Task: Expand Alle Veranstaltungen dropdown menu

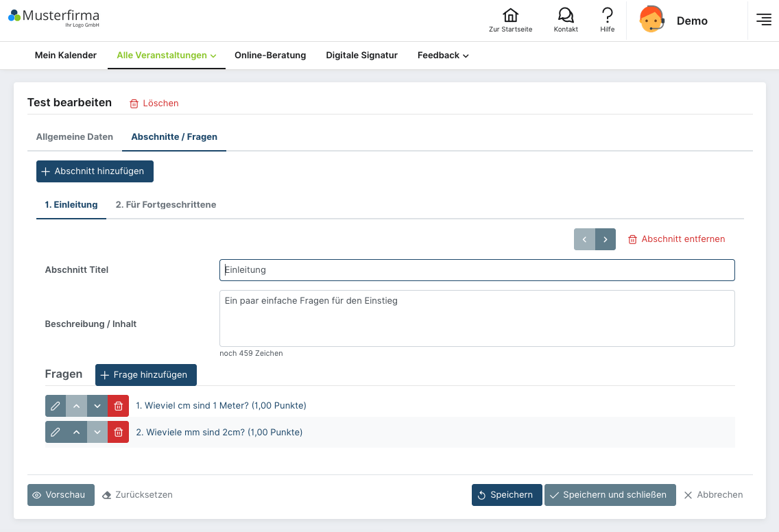Action: click(166, 56)
